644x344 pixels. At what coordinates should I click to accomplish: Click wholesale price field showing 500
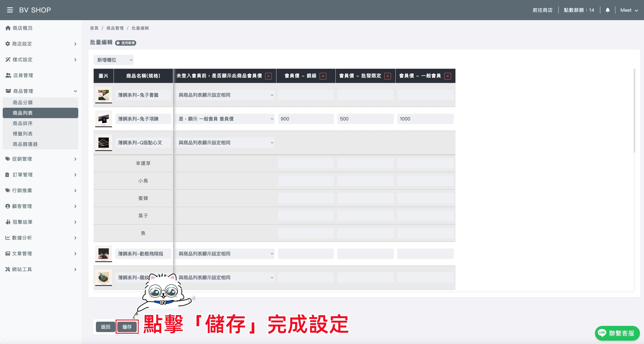click(365, 119)
